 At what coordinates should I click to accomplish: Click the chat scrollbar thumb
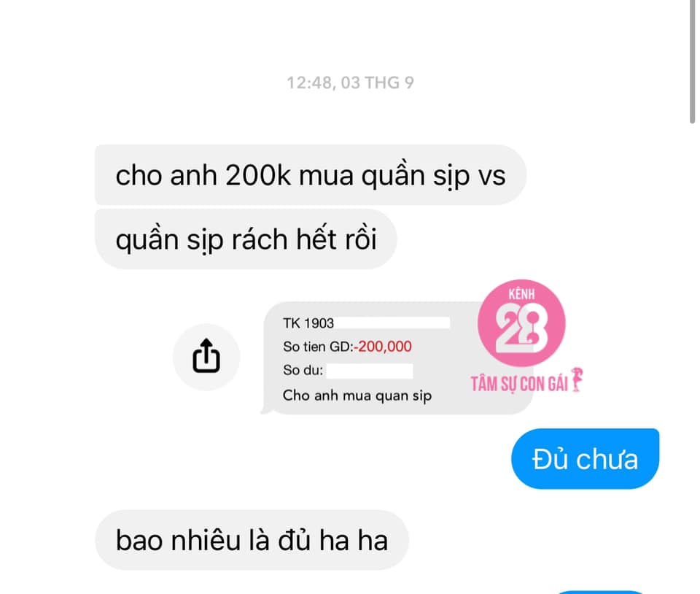coord(693,61)
